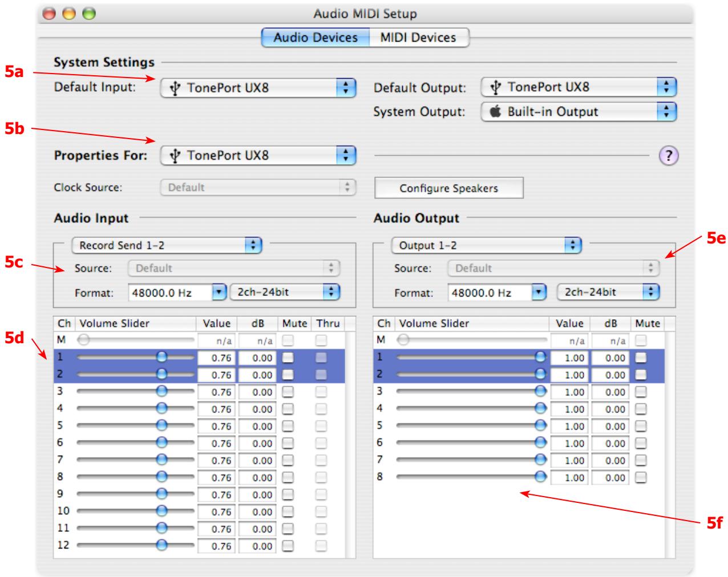Mute input channel 2

tap(288, 375)
